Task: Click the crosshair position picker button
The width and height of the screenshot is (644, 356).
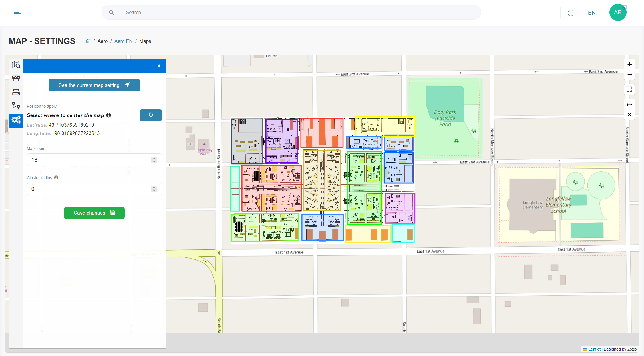Action: [x=151, y=115]
